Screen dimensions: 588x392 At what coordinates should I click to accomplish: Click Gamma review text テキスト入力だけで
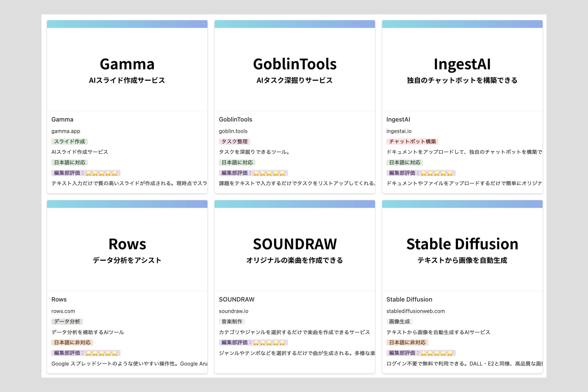point(129,183)
